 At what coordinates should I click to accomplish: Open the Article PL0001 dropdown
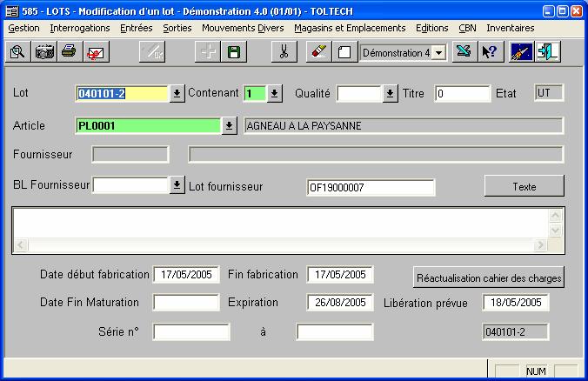(x=229, y=126)
